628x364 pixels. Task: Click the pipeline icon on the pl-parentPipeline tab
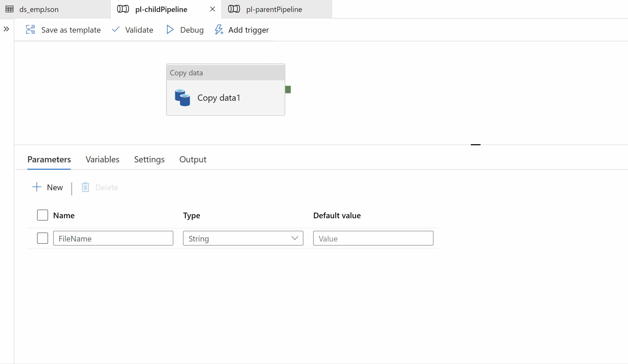[234, 9]
